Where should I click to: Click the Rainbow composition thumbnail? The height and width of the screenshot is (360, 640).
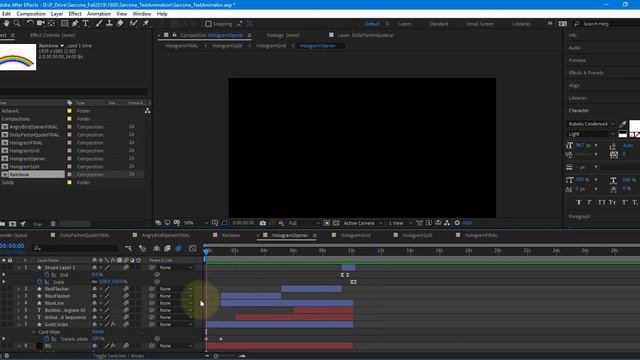click(x=18, y=57)
